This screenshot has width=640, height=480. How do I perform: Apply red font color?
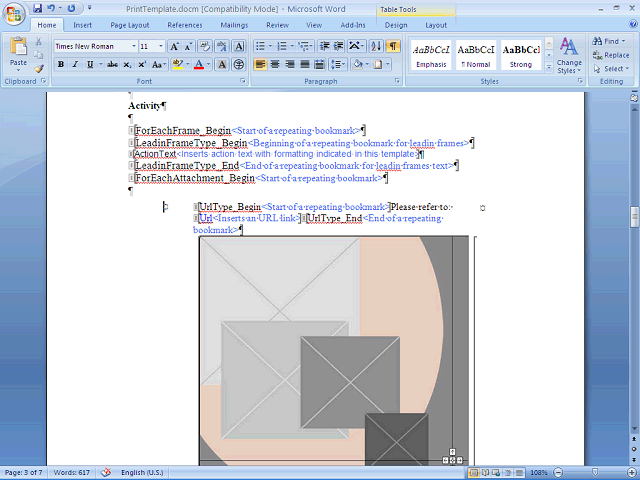click(199, 64)
